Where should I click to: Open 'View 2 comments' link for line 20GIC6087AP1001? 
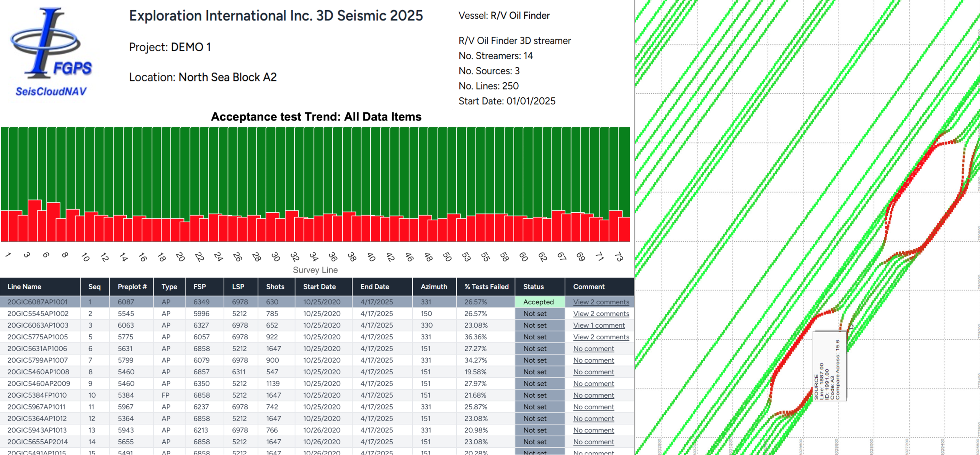[601, 302]
